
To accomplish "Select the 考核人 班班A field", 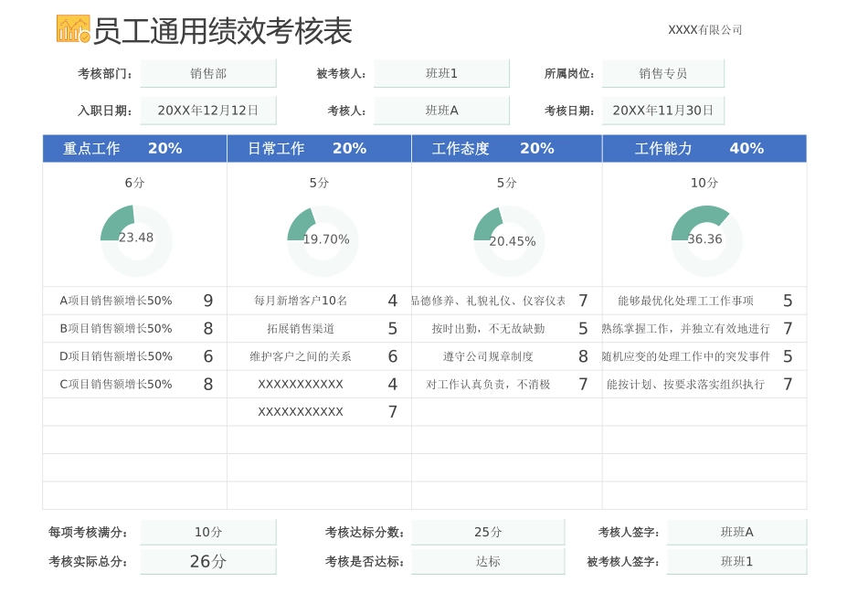I will coord(442,110).
